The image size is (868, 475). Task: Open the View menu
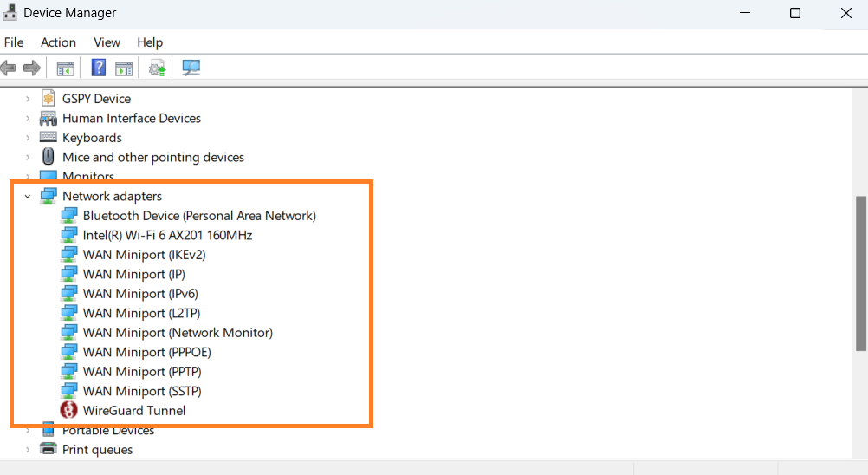coord(107,42)
